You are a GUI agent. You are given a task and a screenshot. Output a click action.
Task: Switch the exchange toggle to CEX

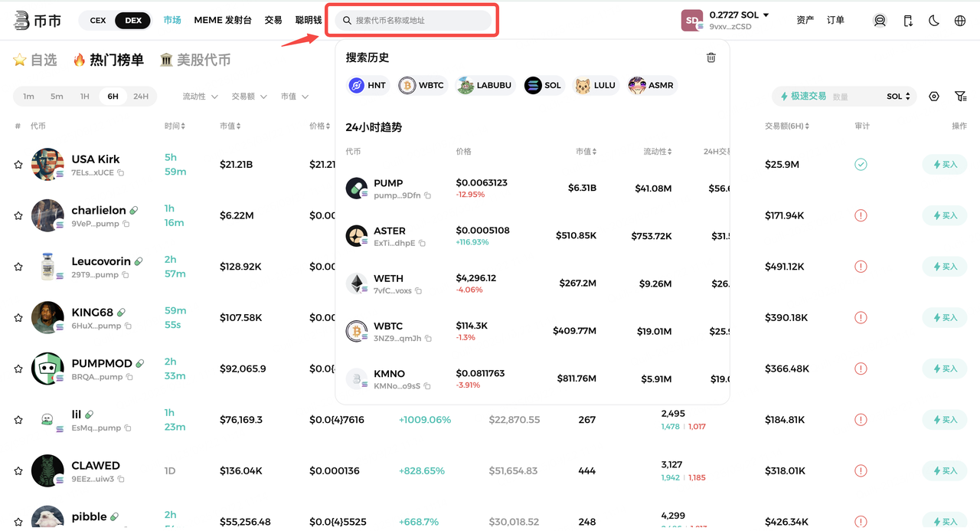coord(98,21)
